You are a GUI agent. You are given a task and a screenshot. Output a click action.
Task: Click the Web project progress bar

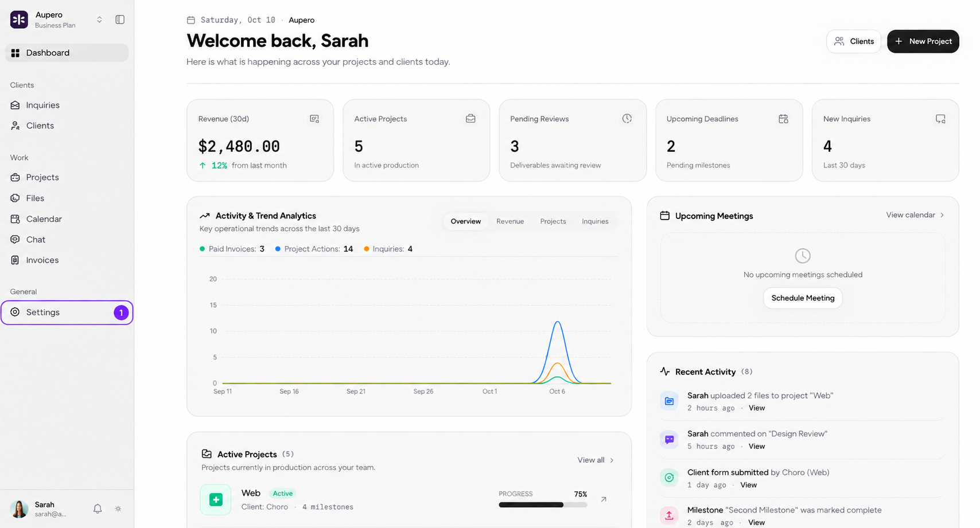[x=543, y=505]
